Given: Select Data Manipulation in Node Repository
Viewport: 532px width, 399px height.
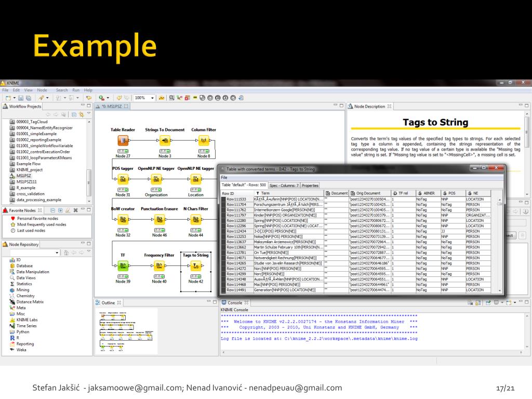Looking at the screenshot, I should point(33,272).
